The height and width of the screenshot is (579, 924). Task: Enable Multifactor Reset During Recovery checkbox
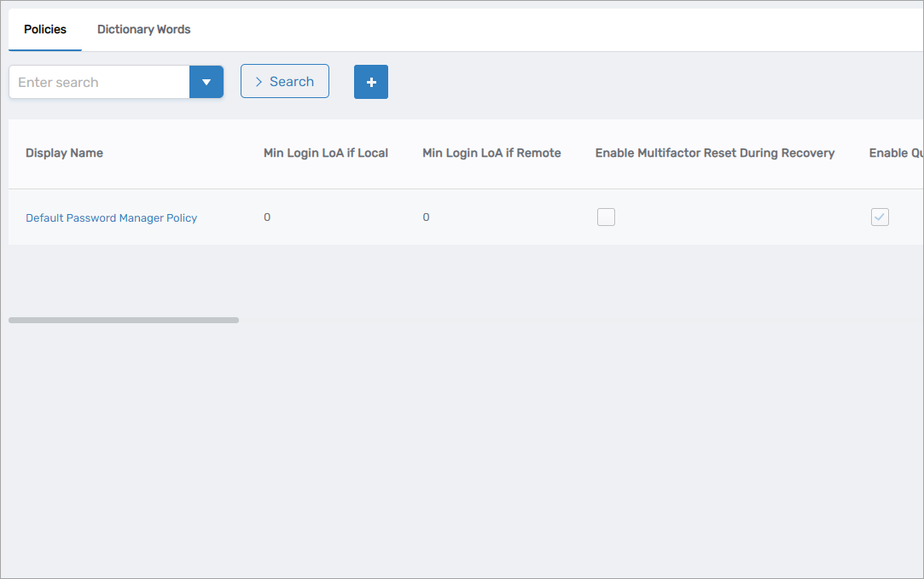[x=606, y=217]
